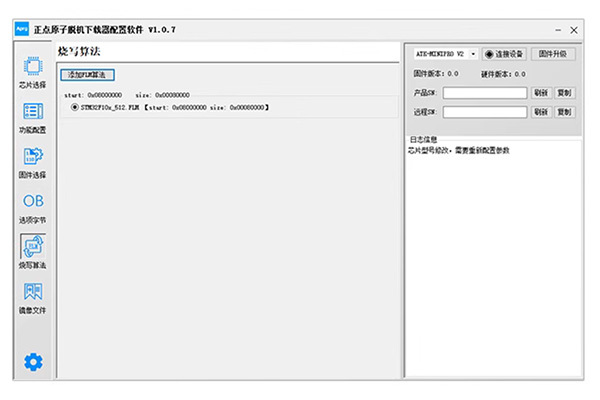Open the OB 选项字节 option bytes page
Viewport: 600px width, 400px height.
pyautogui.click(x=33, y=209)
